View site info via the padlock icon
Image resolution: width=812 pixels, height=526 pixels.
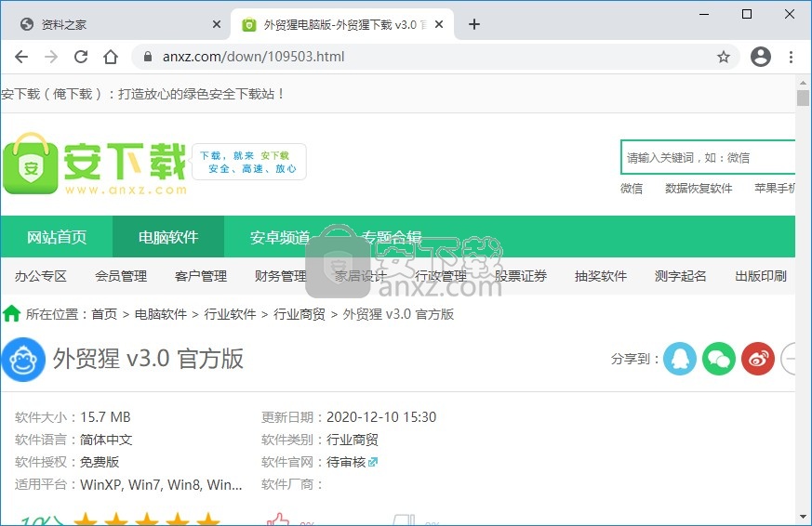click(x=148, y=57)
